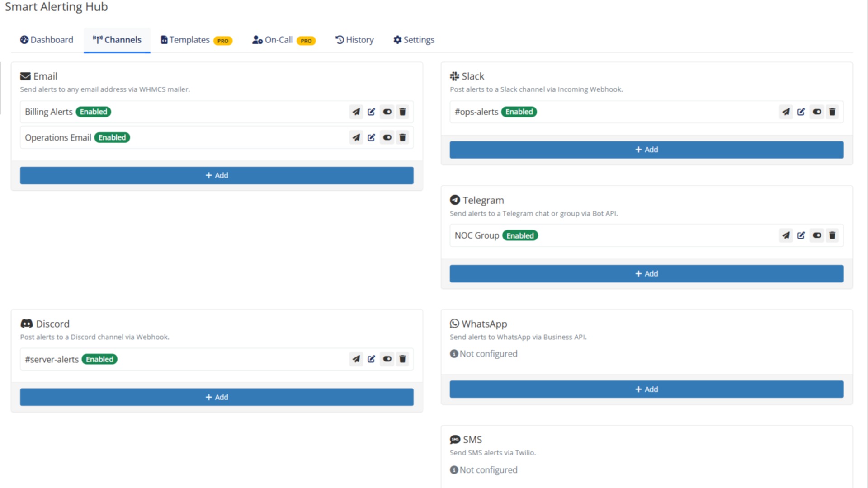Open the Settings tab
Image resolution: width=868 pixels, height=488 pixels.
413,40
